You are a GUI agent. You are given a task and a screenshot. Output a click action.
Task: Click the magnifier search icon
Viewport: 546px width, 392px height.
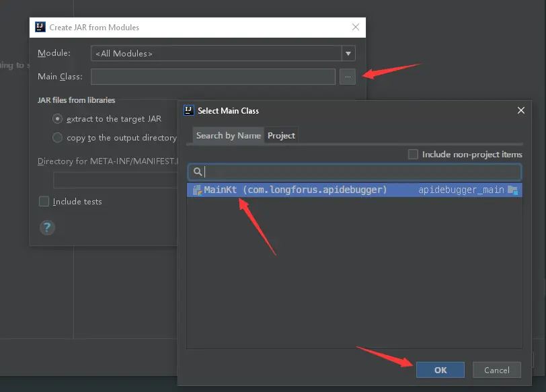pos(198,171)
